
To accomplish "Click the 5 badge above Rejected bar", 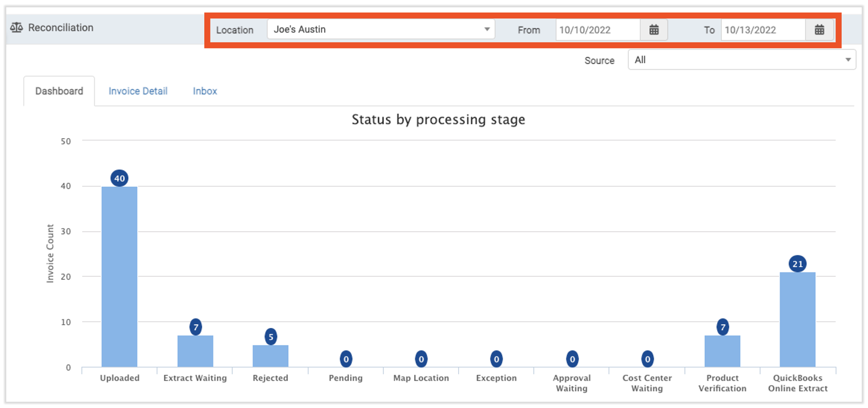I will click(x=271, y=337).
